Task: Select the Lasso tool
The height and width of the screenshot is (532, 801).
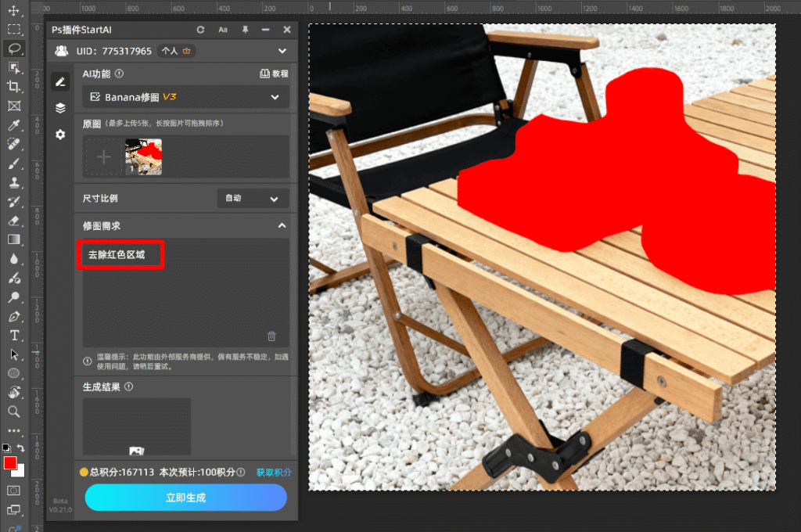Action: click(14, 49)
